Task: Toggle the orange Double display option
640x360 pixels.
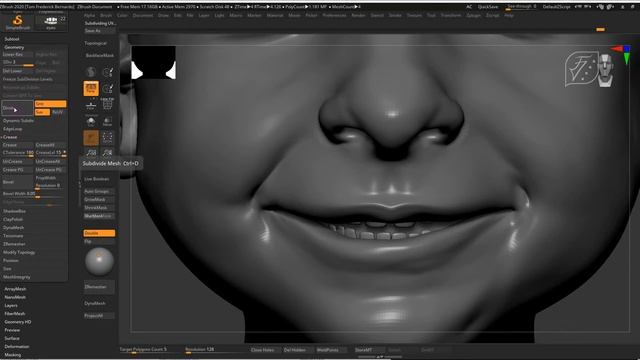Action: pyautogui.click(x=99, y=233)
